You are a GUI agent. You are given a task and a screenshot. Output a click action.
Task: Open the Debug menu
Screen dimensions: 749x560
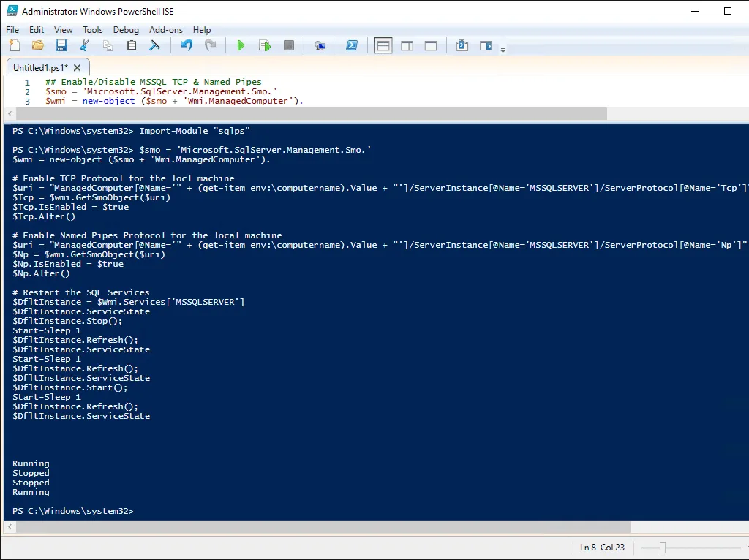coord(126,30)
